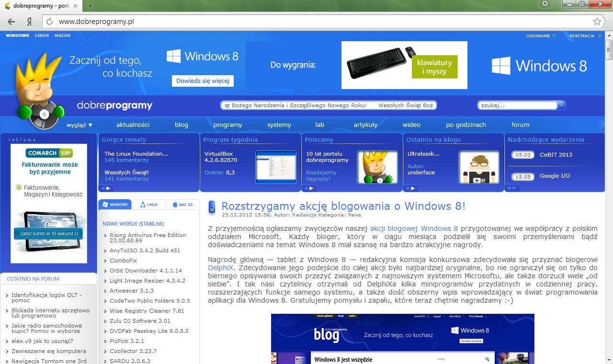
Task: Switch to the Linux tab in program list
Action: (x=149, y=205)
